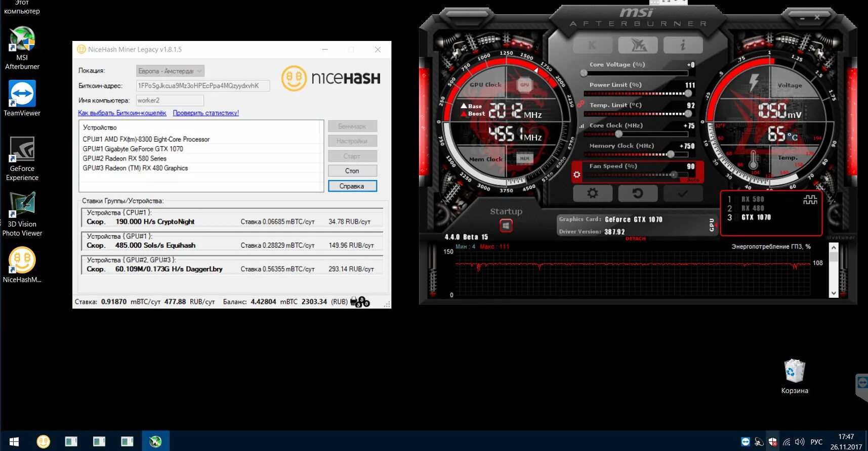
Task: Click the РУС language indicator
Action: pos(816,442)
